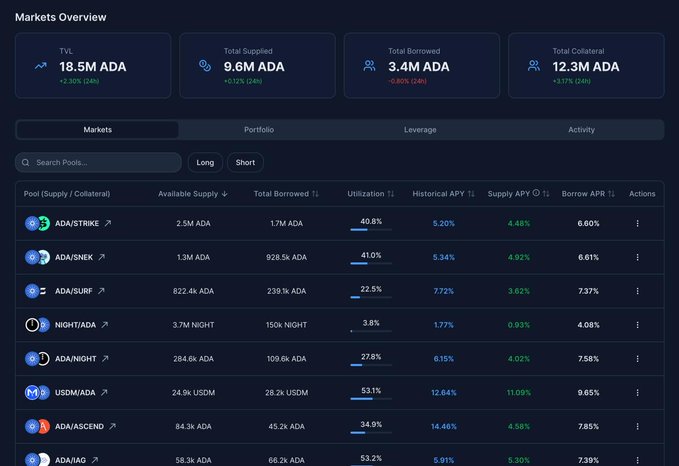Click ADA/SURF 22.5% utilization bar
Image resolution: width=679 pixels, height=466 pixels.
click(371, 297)
